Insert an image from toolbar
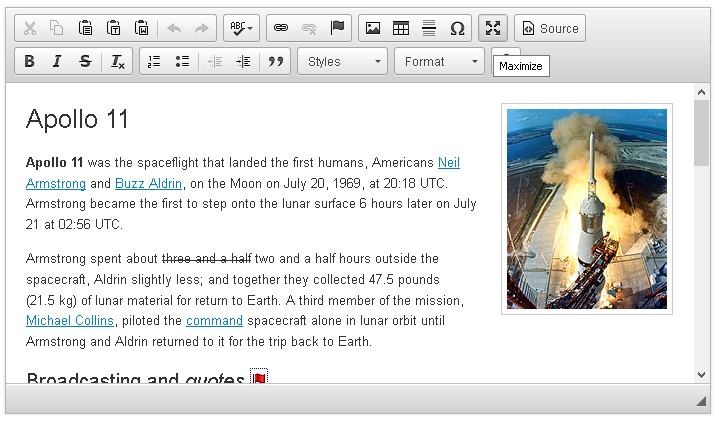 tap(373, 28)
